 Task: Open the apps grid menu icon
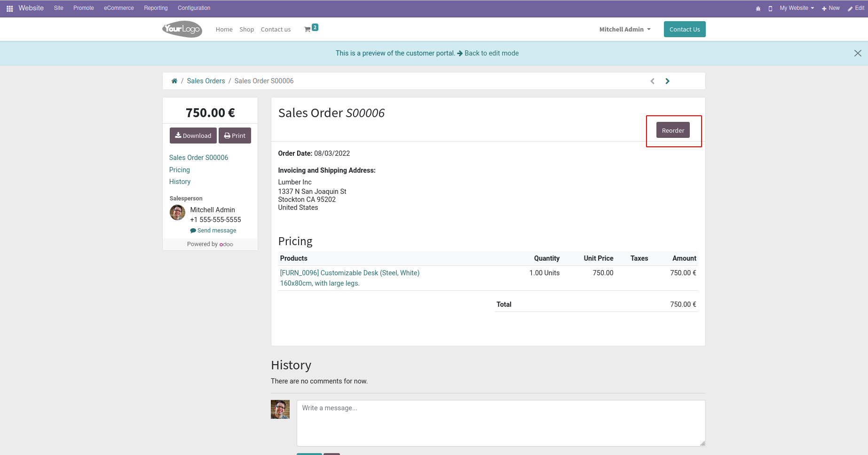(x=9, y=8)
